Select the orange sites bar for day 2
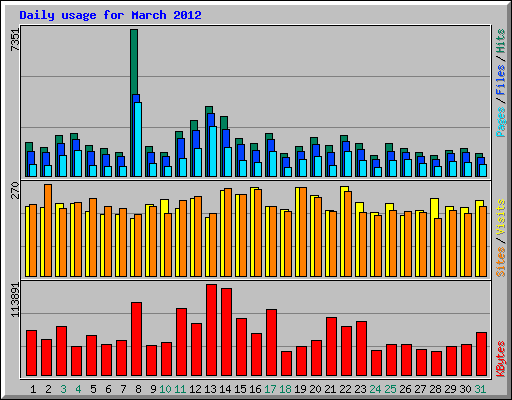 (x=48, y=230)
